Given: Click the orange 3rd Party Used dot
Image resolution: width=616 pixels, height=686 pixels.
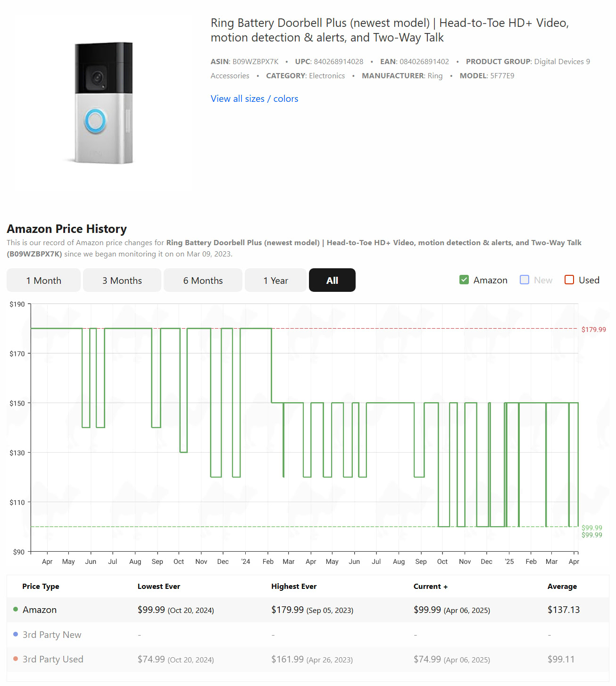Looking at the screenshot, I should pyautogui.click(x=16, y=659).
